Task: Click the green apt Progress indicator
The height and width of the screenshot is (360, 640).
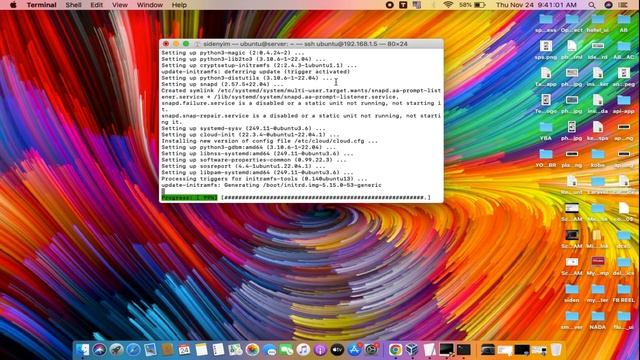Action: pyautogui.click(x=189, y=198)
